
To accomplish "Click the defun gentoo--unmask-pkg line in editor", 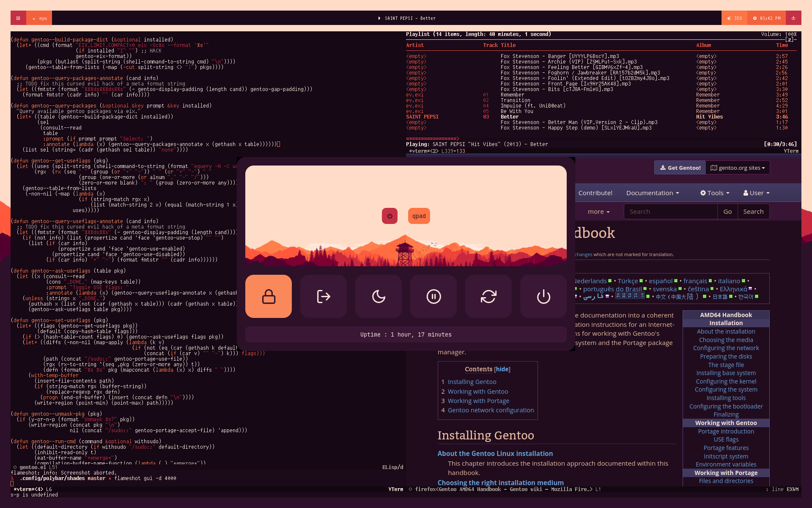I will [57, 414].
